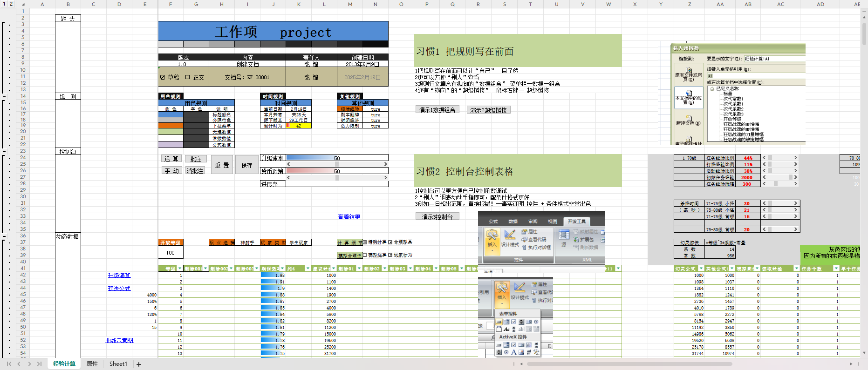Collapse outline group at 规则 row
The height and width of the screenshot is (370, 868).
[x=4, y=96]
